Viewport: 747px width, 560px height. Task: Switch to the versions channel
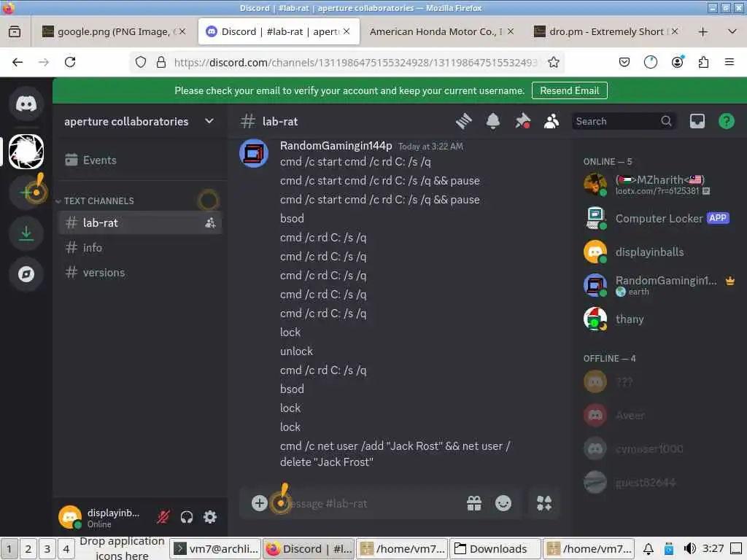[x=140, y=273]
